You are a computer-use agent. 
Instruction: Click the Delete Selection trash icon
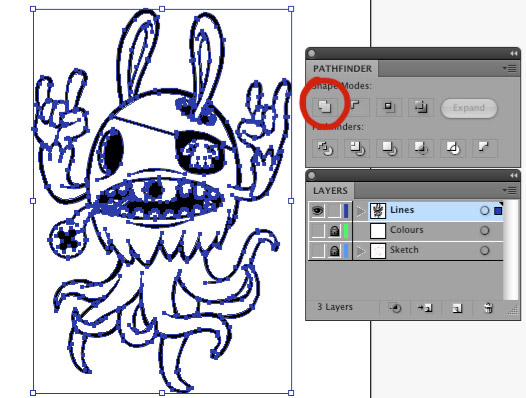pos(488,307)
